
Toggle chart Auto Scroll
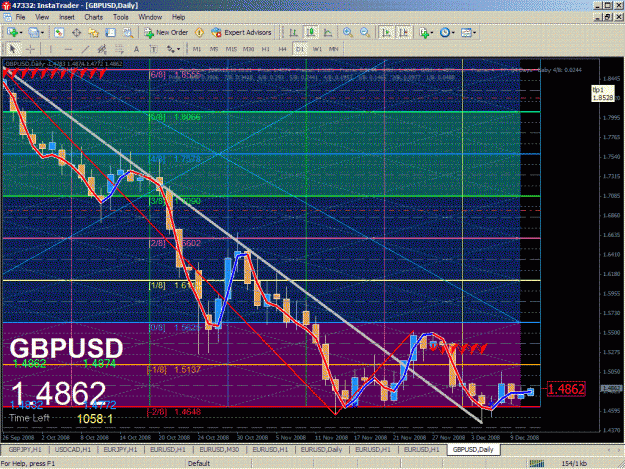click(x=386, y=33)
